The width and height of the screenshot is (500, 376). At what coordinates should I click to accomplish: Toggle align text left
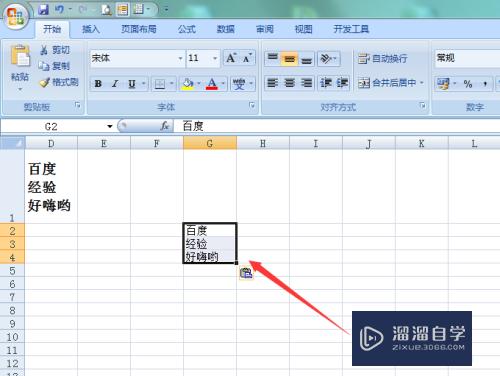273,82
